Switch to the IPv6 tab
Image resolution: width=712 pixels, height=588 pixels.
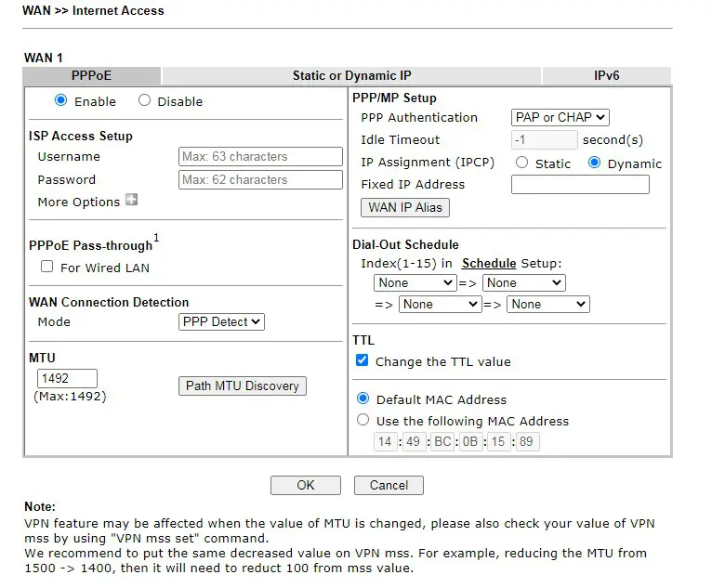pos(606,76)
